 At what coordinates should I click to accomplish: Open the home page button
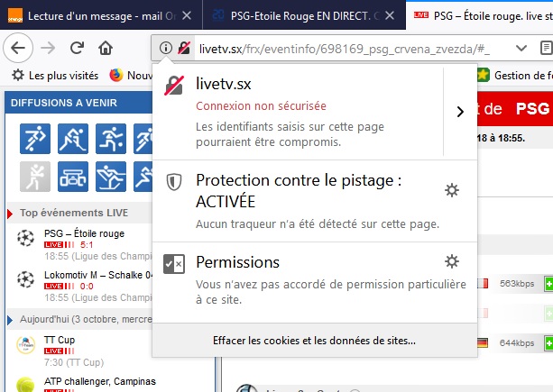click(x=106, y=48)
